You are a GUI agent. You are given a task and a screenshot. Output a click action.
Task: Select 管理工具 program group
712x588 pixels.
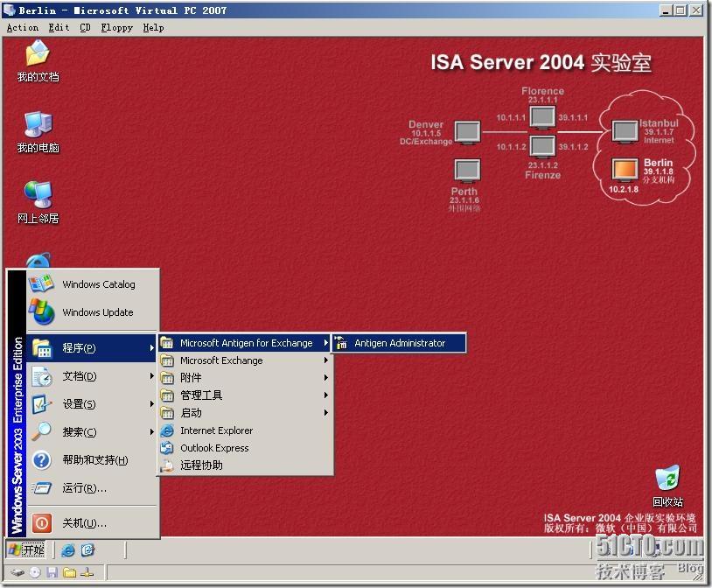pyautogui.click(x=245, y=395)
